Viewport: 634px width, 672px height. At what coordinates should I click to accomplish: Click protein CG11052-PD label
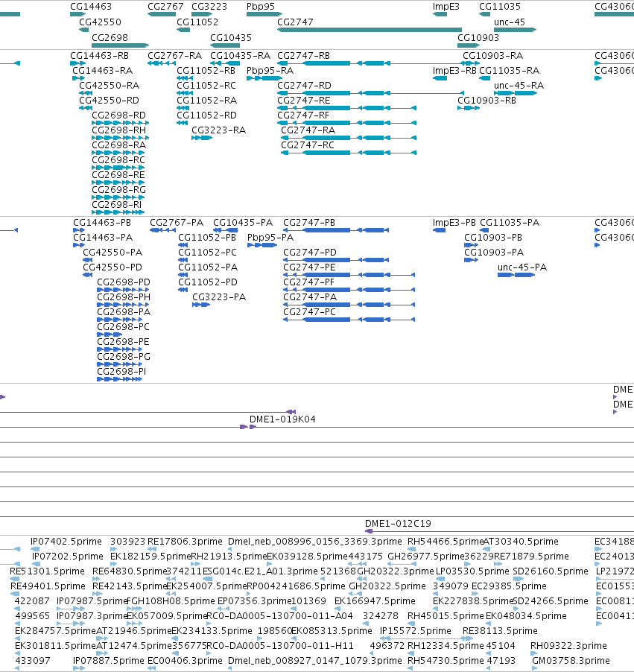tap(207, 282)
